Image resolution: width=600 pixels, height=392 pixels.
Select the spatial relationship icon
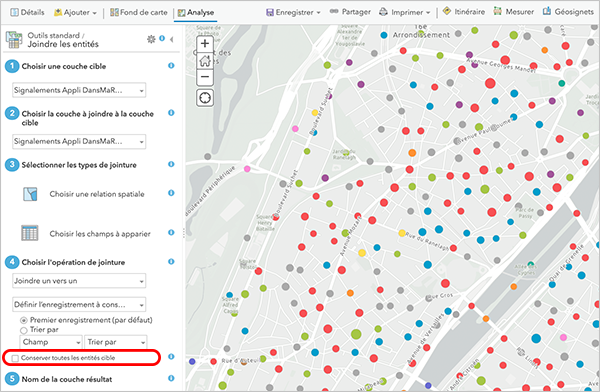click(x=30, y=194)
